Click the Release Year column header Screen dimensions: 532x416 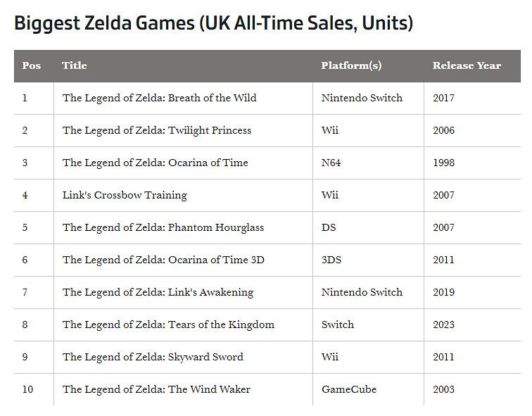(467, 65)
